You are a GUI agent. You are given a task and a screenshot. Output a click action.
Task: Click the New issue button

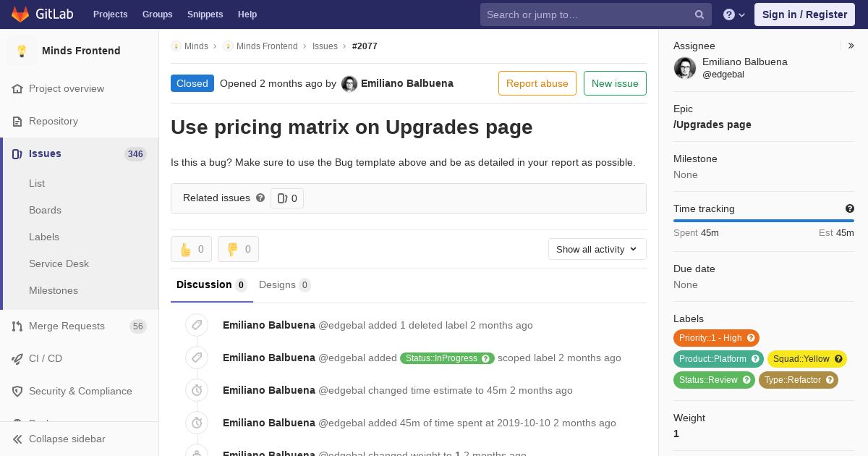click(x=615, y=83)
